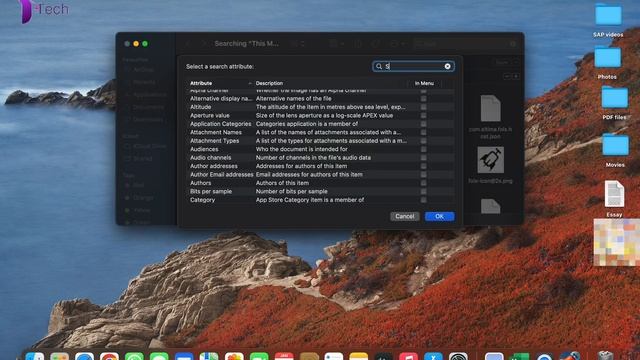
Task: Focus the search attribute input field
Action: [x=413, y=66]
